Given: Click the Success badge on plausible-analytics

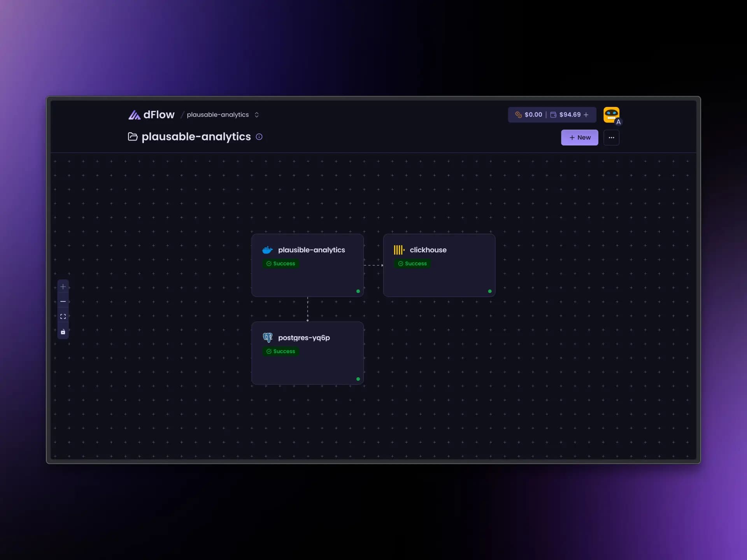Looking at the screenshot, I should pyautogui.click(x=281, y=263).
